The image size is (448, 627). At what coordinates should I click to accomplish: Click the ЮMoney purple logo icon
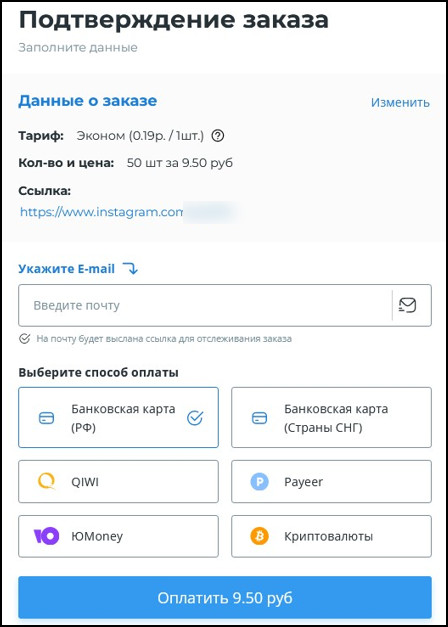click(46, 536)
